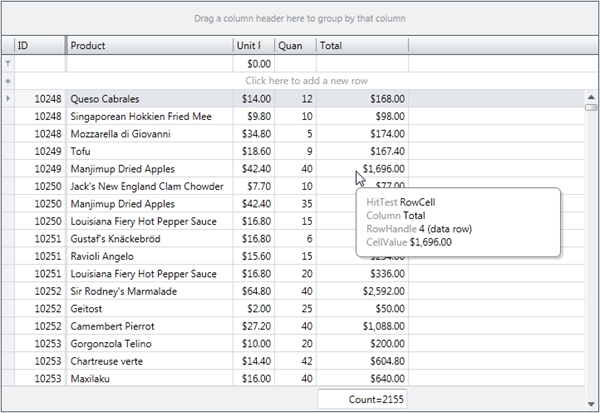The height and width of the screenshot is (413, 600).
Task: Select the Camembert Pierrot cell
Action: tap(150, 326)
